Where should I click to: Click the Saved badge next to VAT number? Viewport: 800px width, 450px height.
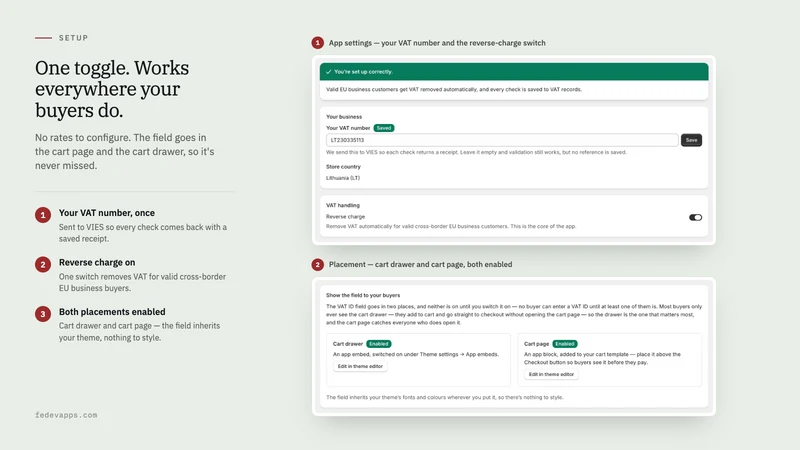pyautogui.click(x=384, y=128)
